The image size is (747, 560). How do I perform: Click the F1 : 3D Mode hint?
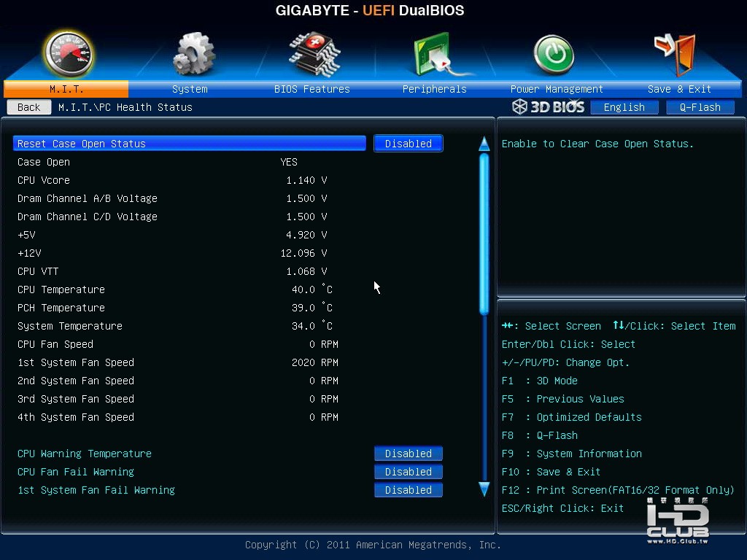coord(539,381)
